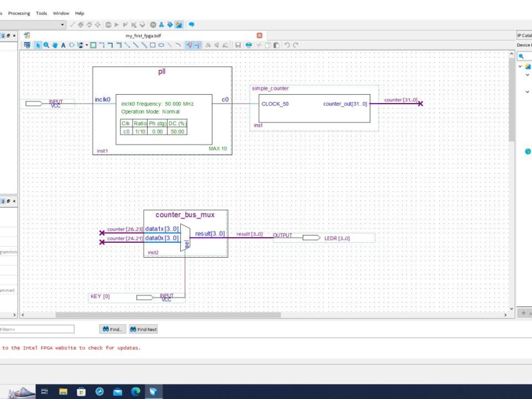Select the KEY[0] input pin
The height and width of the screenshot is (399, 532).
pos(137,298)
